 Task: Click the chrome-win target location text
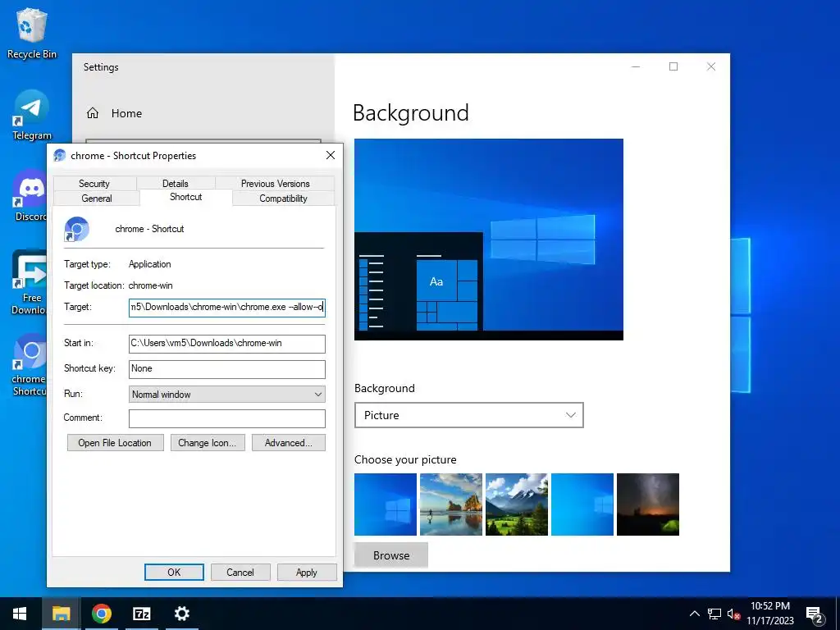coord(151,285)
